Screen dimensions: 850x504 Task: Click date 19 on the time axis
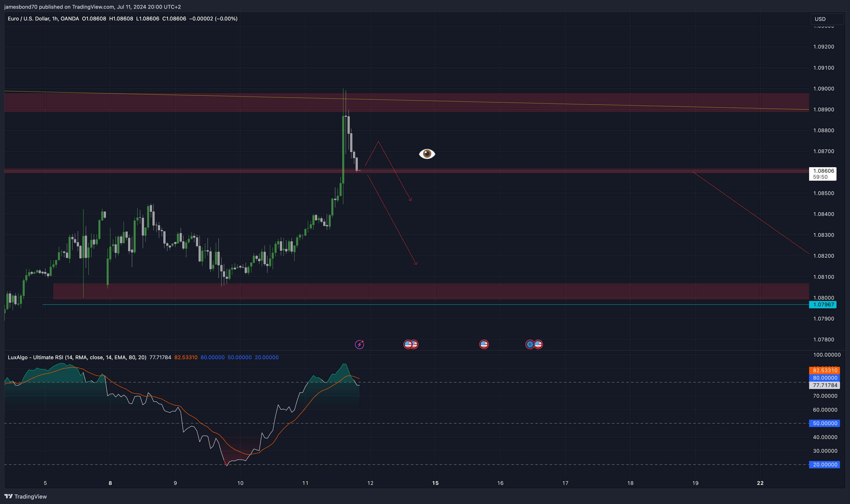695,483
